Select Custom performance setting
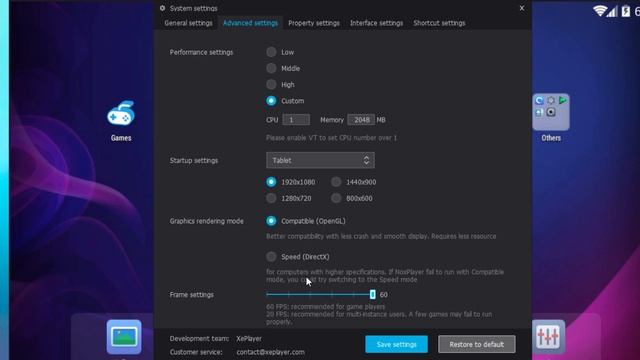Viewport: 640px width, 360px height. pos(271,101)
